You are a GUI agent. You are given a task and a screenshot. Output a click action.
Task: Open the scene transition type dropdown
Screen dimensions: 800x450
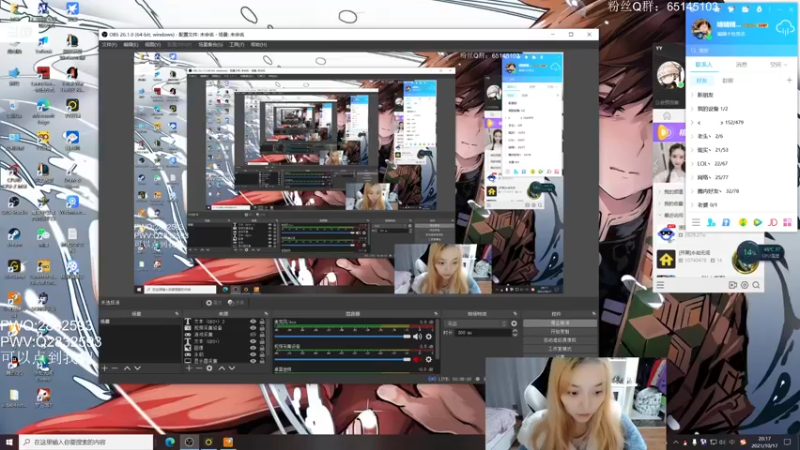pyautogui.click(x=476, y=323)
